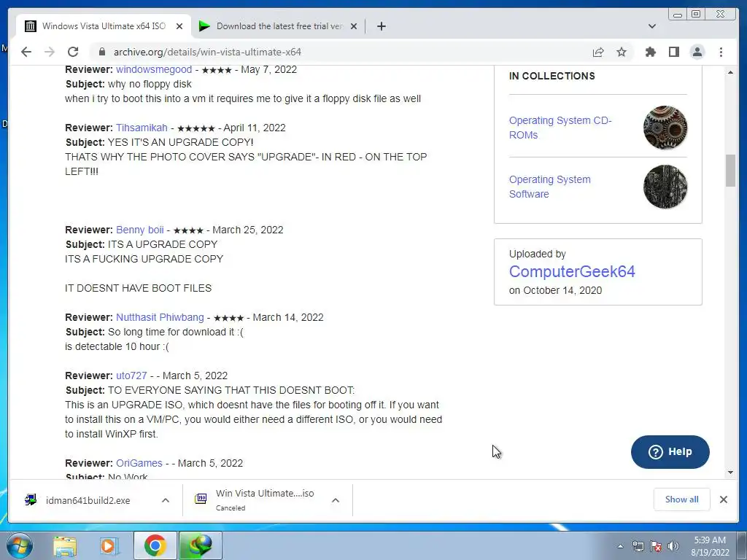Close the Download latest free trial tab
The width and height of the screenshot is (747, 560).
[354, 26]
